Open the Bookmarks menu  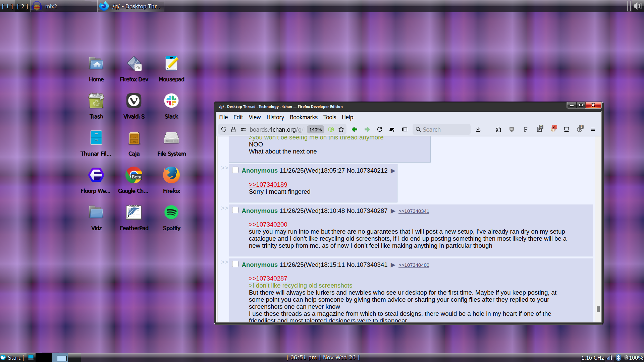304,117
